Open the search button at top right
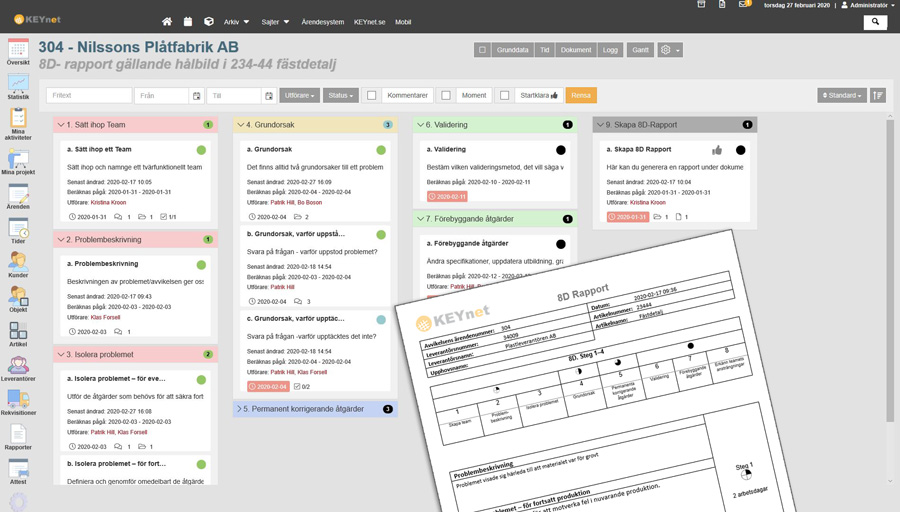This screenshot has width=900, height=512. (875, 22)
